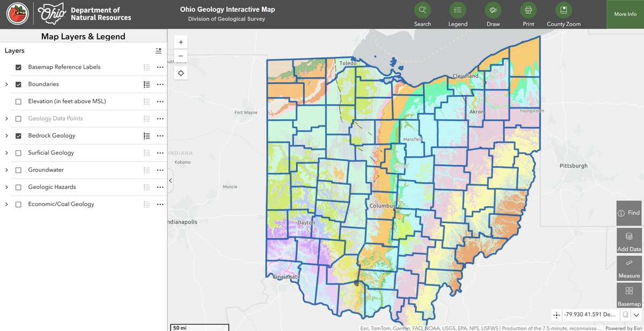Viewport: 644px width, 331px height.
Task: Enable the Geology Data Points layer
Action: point(18,119)
